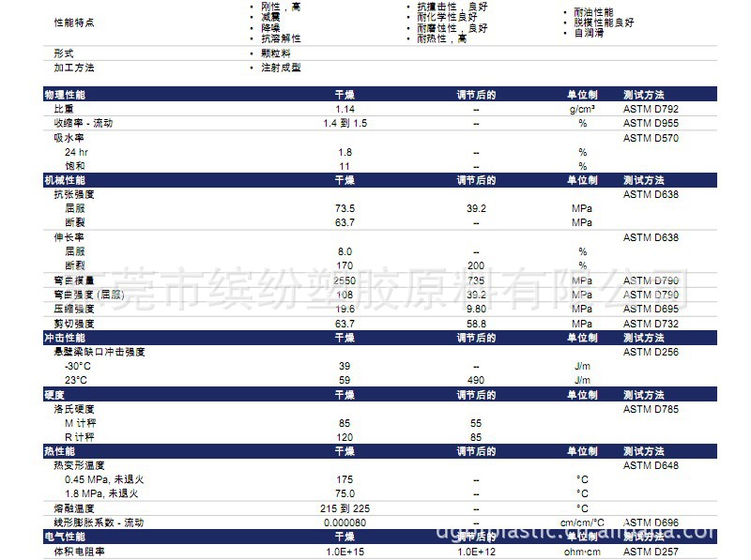Select the 熔融温度 row label
Screen dimensions: 751x560
(x=74, y=508)
